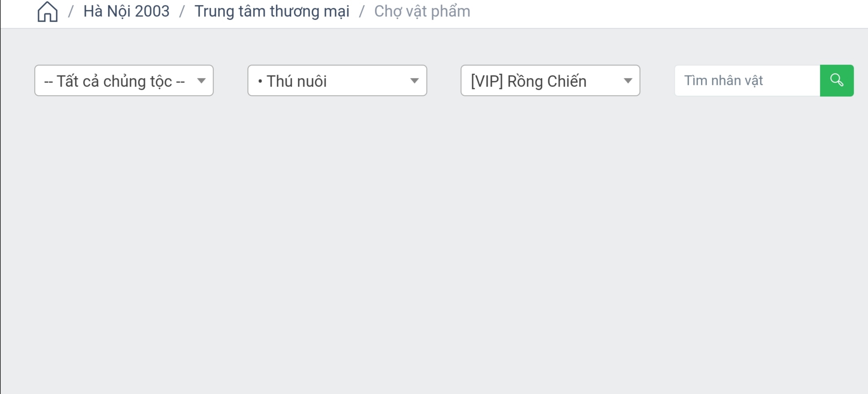Click the home icon in the breadcrumb
Viewport: 868px width, 394px height.
point(47,11)
